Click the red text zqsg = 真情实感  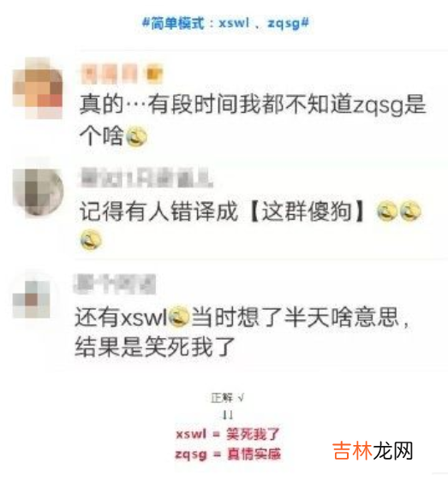pyautogui.click(x=228, y=454)
